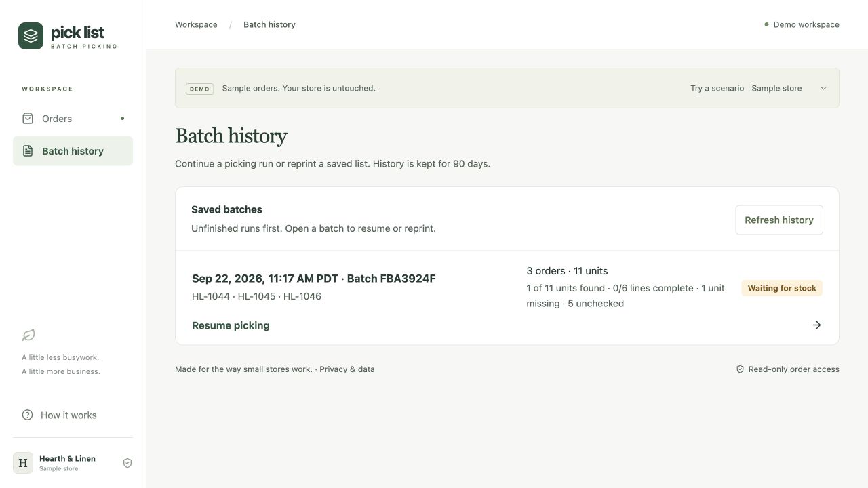Click the Refresh history button
The height and width of the screenshot is (488, 868).
tap(779, 220)
